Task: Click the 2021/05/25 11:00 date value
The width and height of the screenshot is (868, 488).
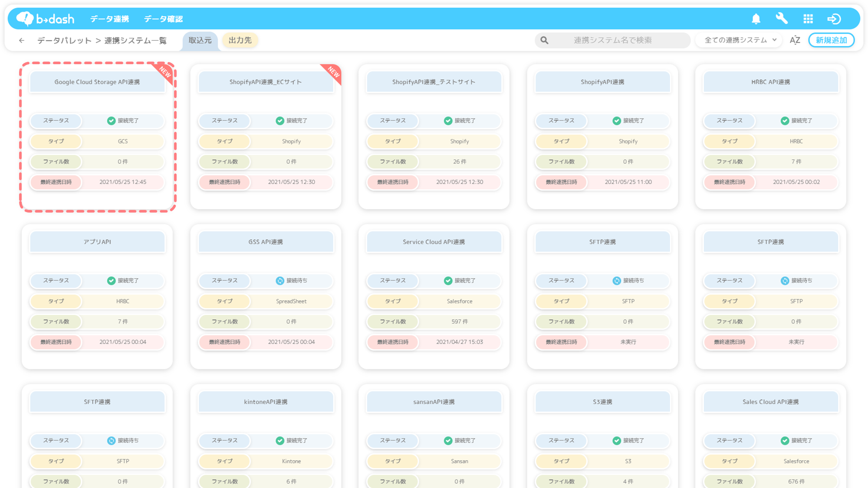Action: (628, 182)
